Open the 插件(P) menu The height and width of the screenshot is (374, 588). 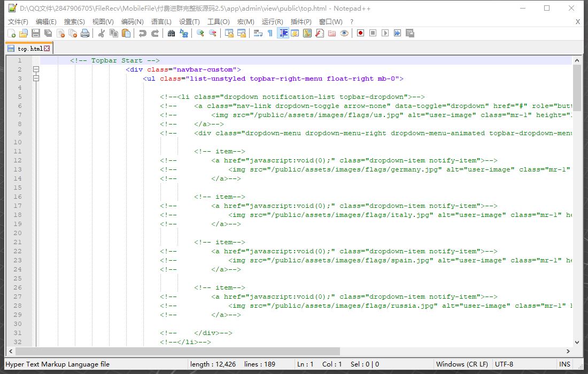click(301, 22)
